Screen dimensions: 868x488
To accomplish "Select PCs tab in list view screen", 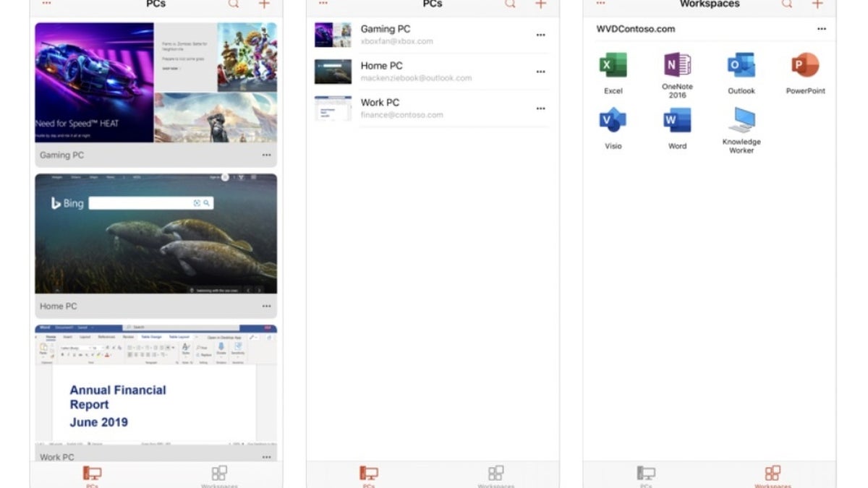I will 369,476.
